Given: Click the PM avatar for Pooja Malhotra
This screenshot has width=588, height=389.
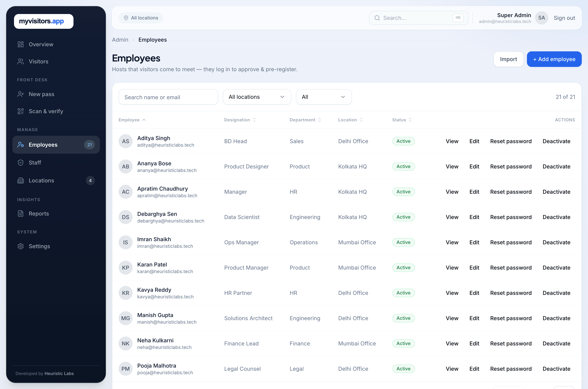Looking at the screenshot, I should pos(125,369).
